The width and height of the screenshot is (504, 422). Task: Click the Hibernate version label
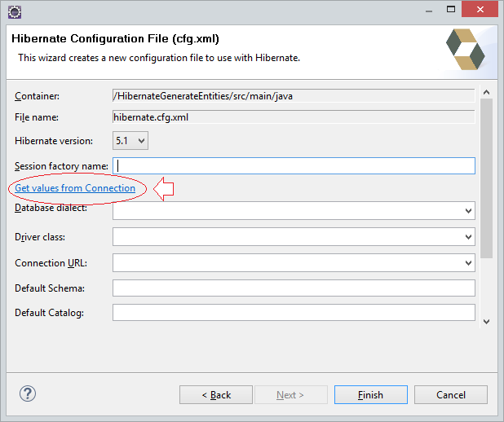tap(54, 141)
